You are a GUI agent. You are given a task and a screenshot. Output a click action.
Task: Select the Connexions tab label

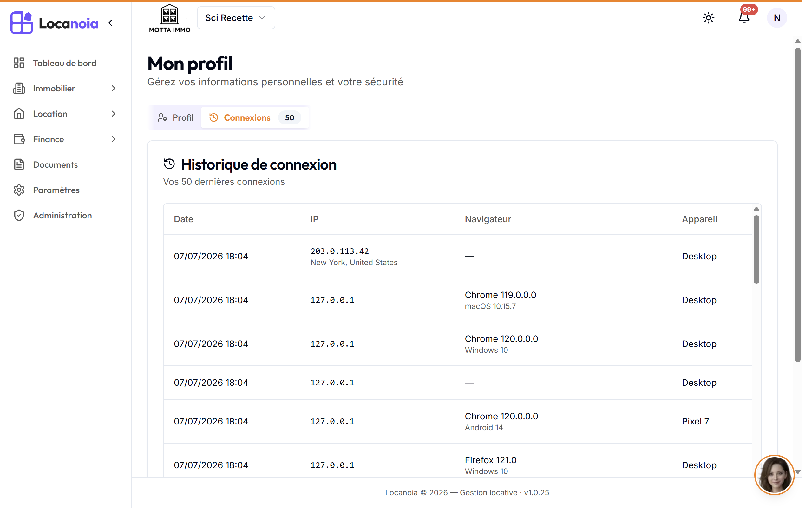point(247,117)
